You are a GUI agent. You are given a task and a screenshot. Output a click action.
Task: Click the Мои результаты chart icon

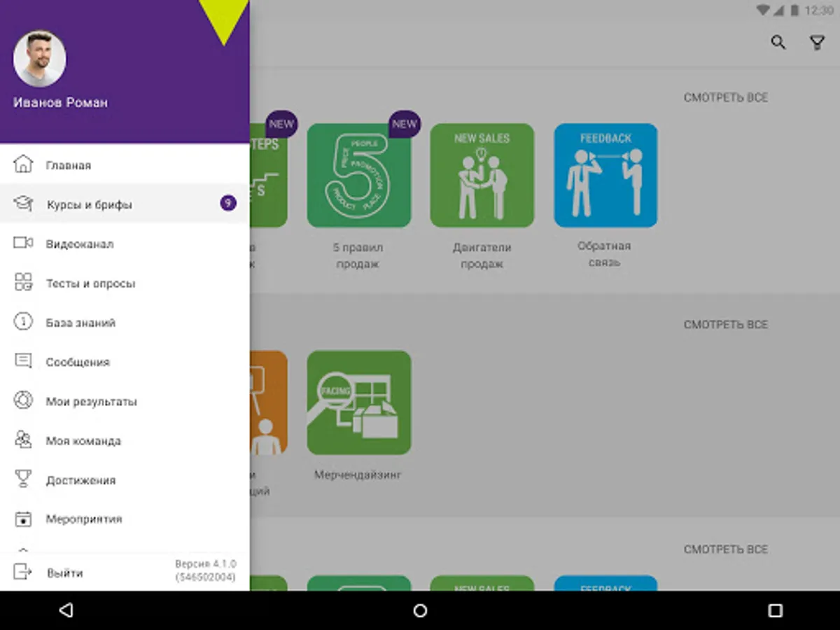click(23, 401)
